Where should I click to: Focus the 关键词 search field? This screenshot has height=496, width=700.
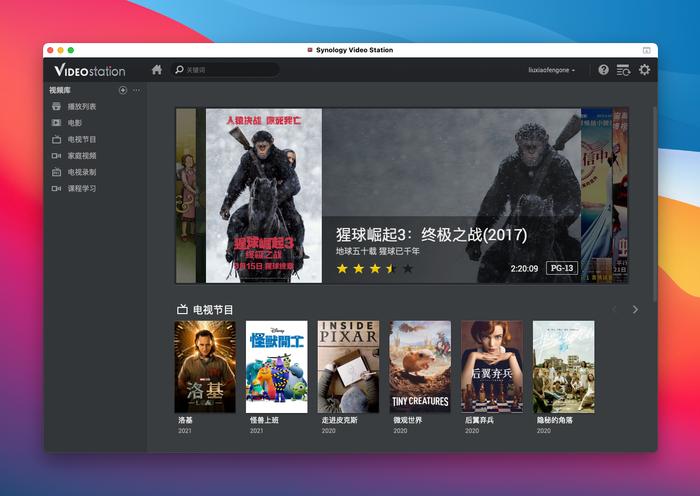pyautogui.click(x=225, y=70)
